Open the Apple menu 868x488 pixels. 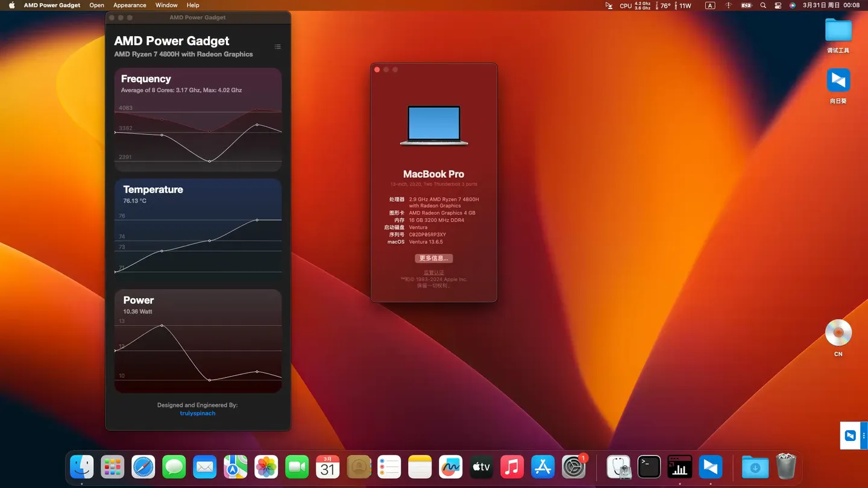point(10,5)
